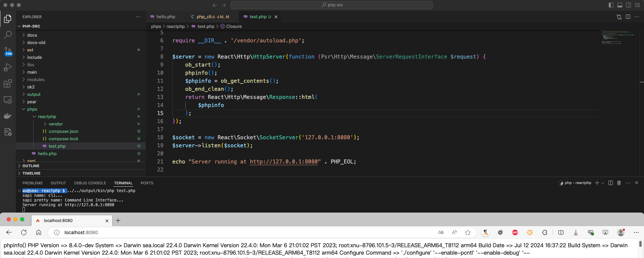Switch to the DEBUG CONSOLE panel tab

point(90,183)
